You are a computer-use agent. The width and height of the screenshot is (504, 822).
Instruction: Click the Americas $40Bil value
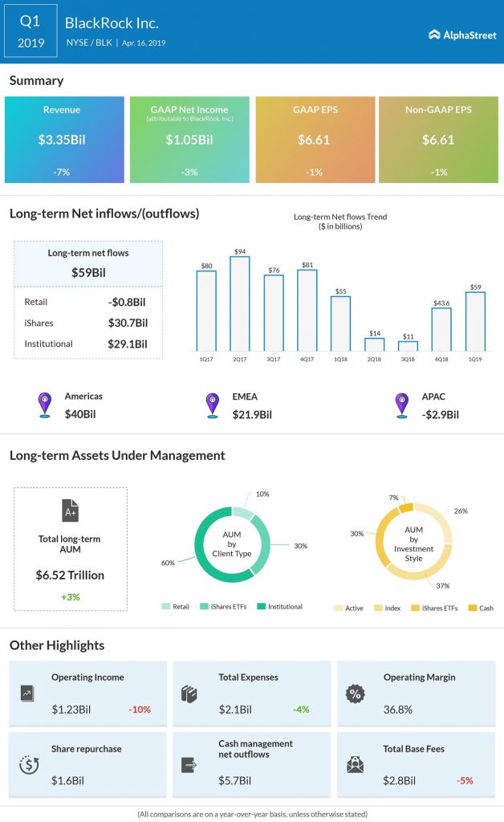point(80,414)
